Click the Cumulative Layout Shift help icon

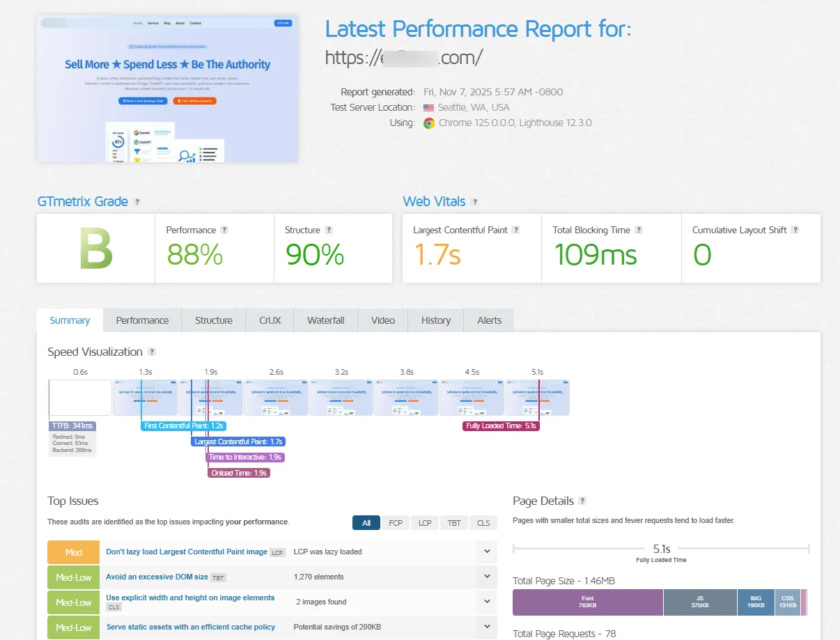(x=795, y=230)
